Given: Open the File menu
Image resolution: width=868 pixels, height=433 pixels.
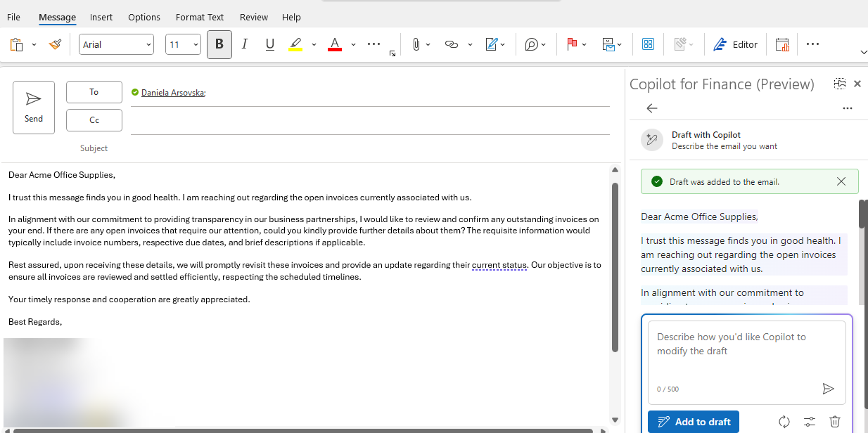Looking at the screenshot, I should click(x=13, y=17).
